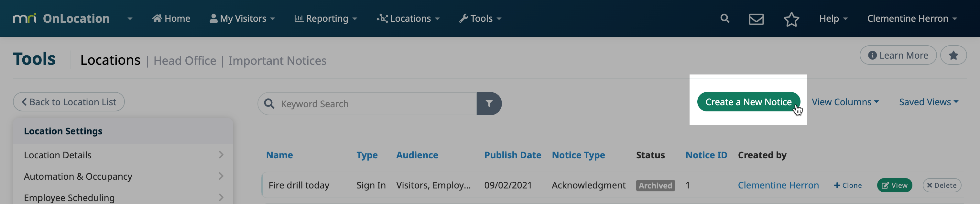Click the Clementine Herron creator link
Viewport: 980px width, 204px height.
coord(778,185)
